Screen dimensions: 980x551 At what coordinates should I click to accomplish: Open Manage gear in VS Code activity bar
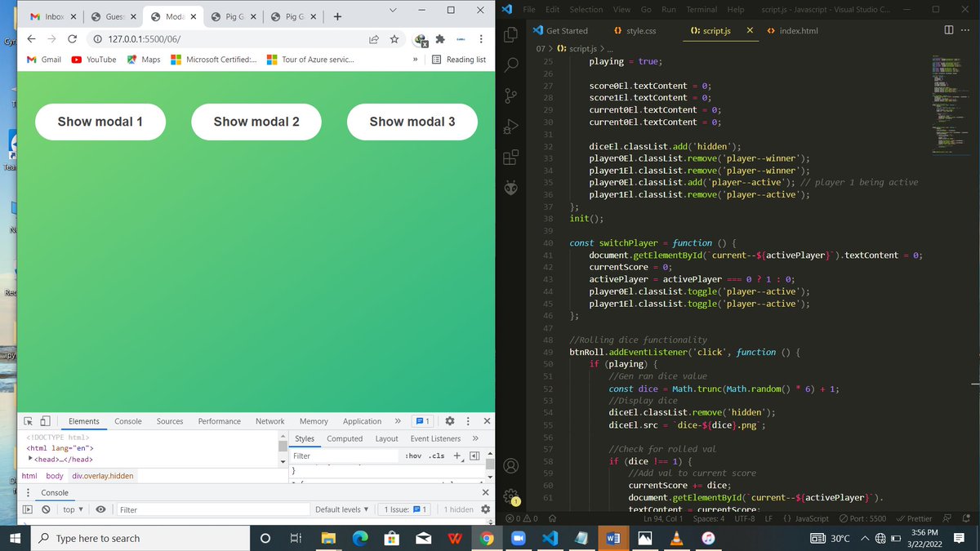point(511,496)
